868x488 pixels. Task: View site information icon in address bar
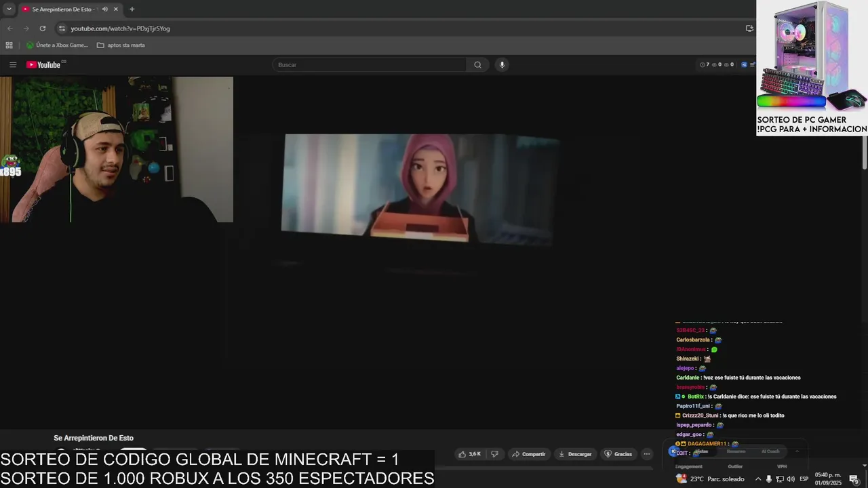click(x=62, y=28)
